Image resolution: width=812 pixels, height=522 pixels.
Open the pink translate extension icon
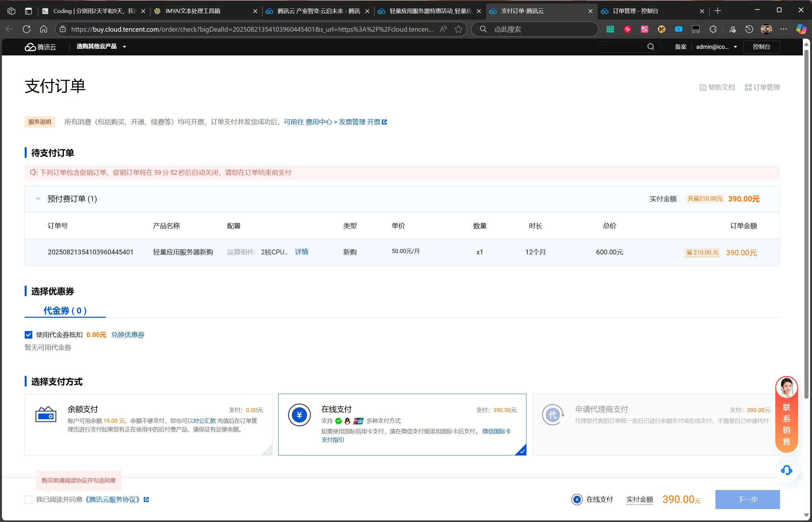(644, 29)
